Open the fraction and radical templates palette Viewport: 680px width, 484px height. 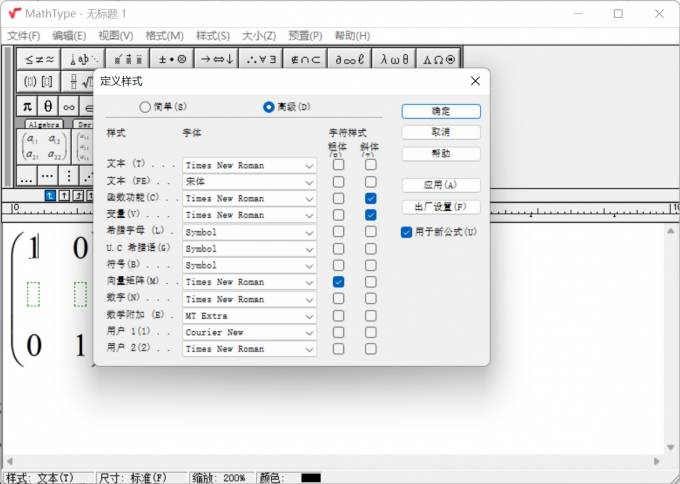(x=78, y=82)
